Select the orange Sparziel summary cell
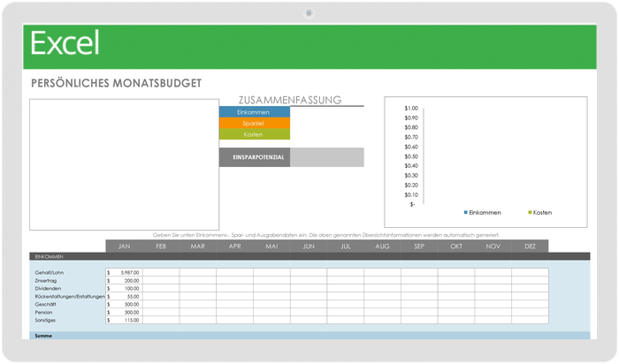Image resolution: width=619 pixels, height=364 pixels. tap(255, 123)
